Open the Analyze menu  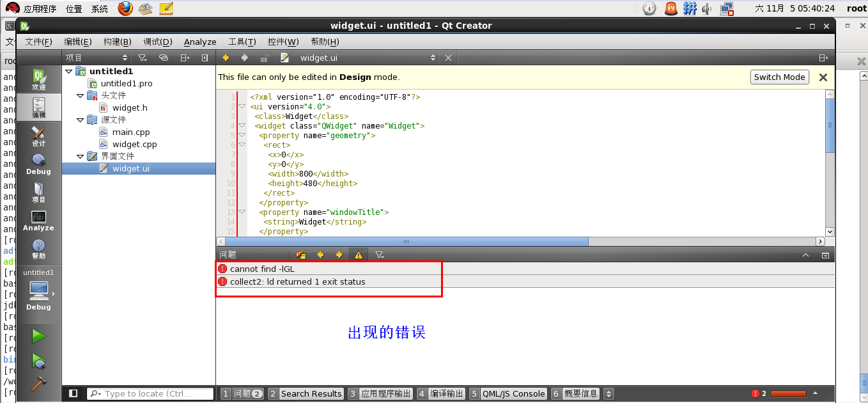(200, 42)
